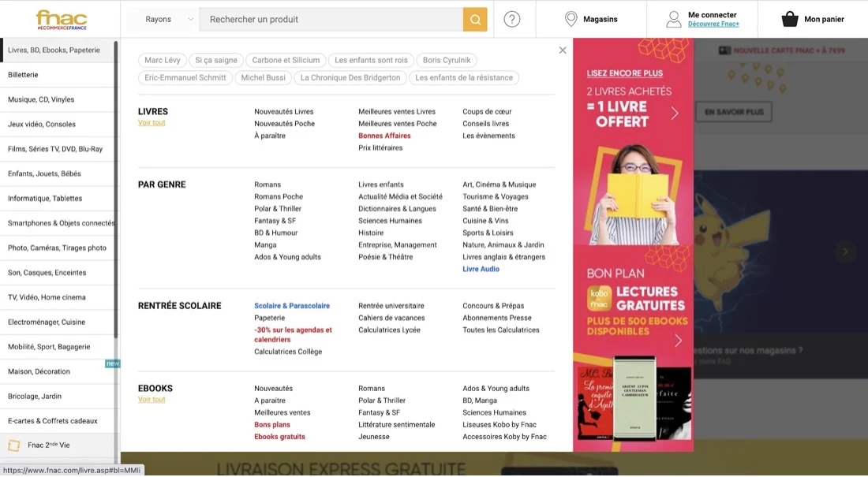Open Liseuses Kobo by Fnac link
Screen dimensions: 868x477
point(499,425)
